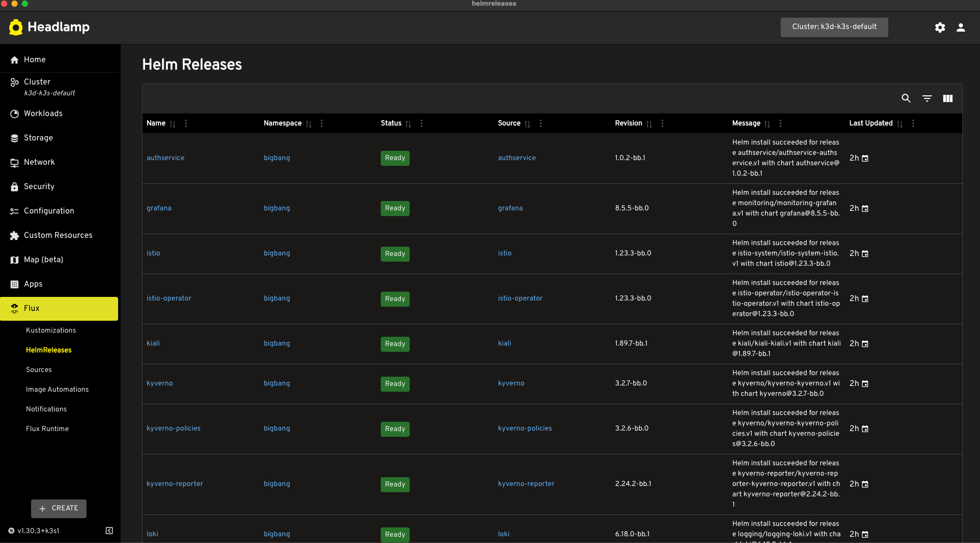Click the calendar icon next to authservice's 2h
Screen dimensions: 980x543
pos(866,158)
